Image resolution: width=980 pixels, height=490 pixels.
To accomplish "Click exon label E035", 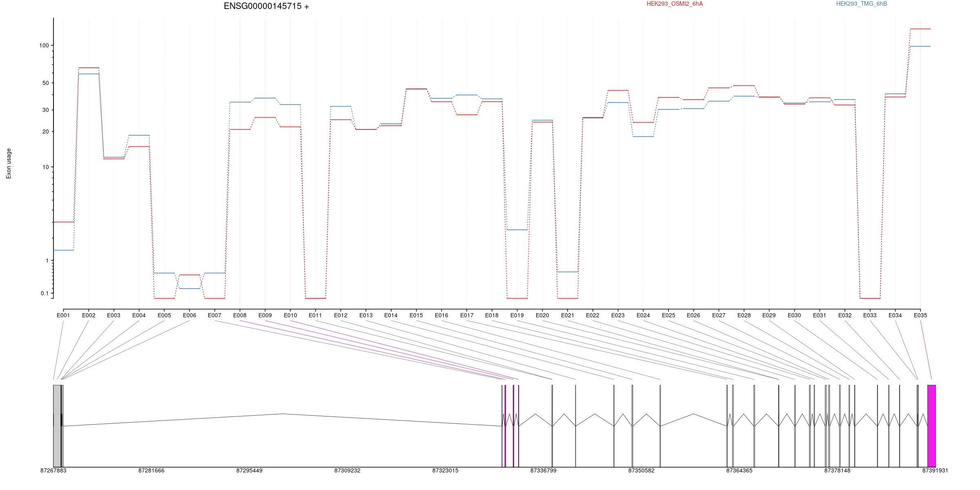I will click(x=920, y=315).
